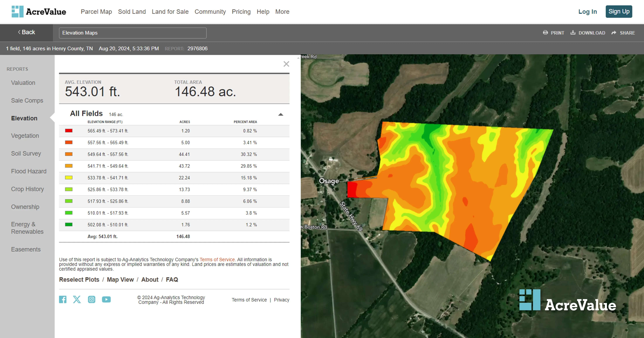Image resolution: width=644 pixels, height=338 pixels.
Task: Open AcreValue's YouTube channel
Action: [x=106, y=299]
